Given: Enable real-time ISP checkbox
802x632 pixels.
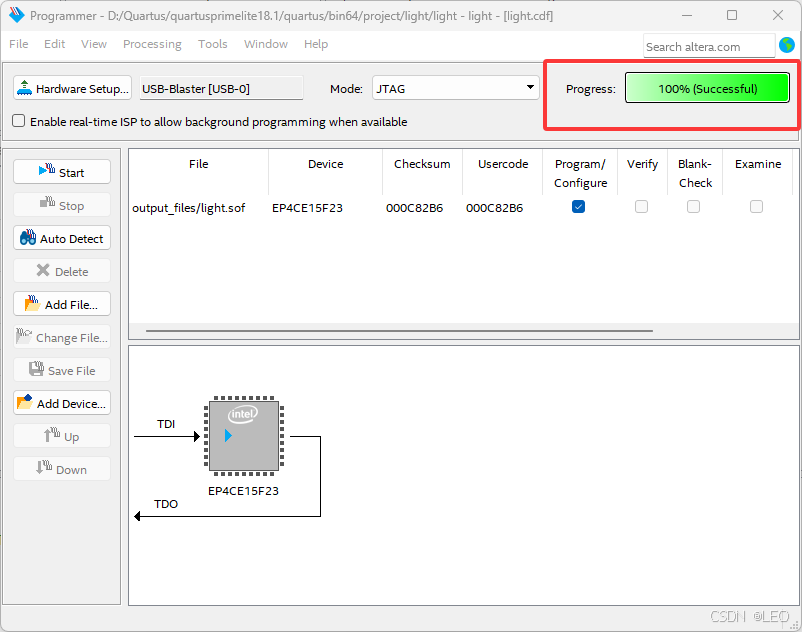Looking at the screenshot, I should pyautogui.click(x=18, y=121).
